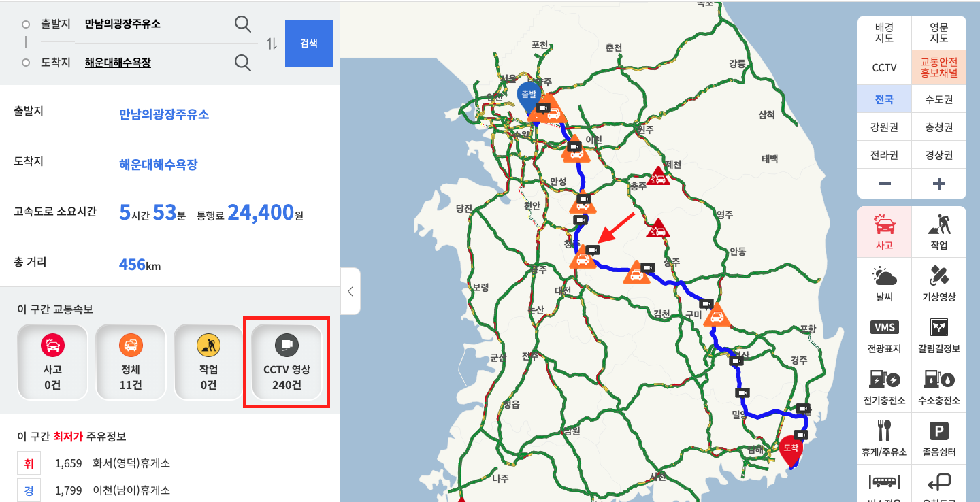Image resolution: width=980 pixels, height=502 pixels.
Task: Select the 도착지 radio circle
Action: click(x=26, y=63)
